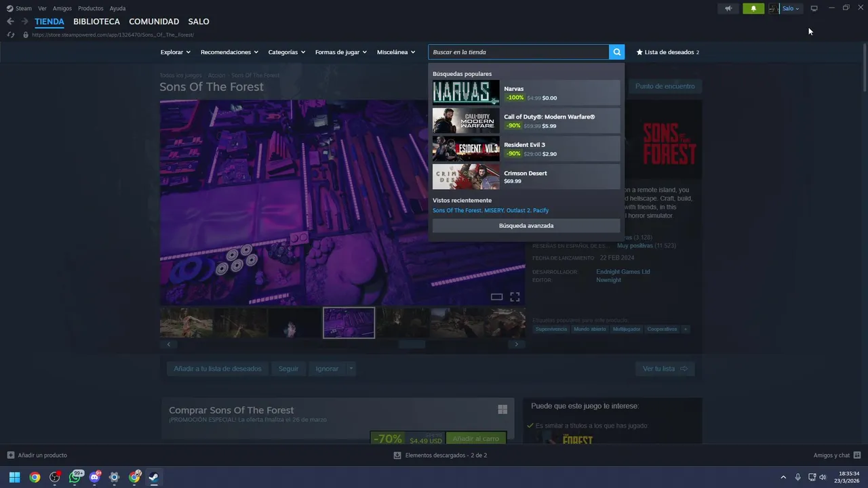The height and width of the screenshot is (488, 868).
Task: Select Call of Duty: Modern Warfare suggestion
Action: (x=526, y=121)
